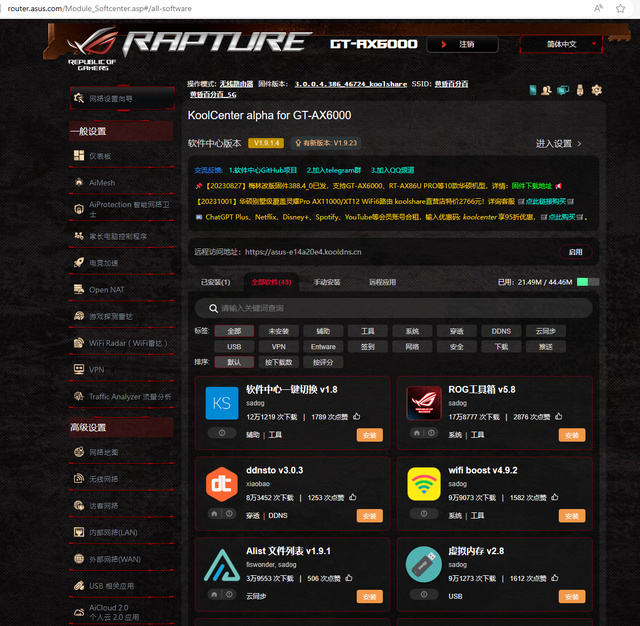The width and height of the screenshot is (640, 626).
Task: Open the Wireless sidebar icon
Action: click(79, 479)
